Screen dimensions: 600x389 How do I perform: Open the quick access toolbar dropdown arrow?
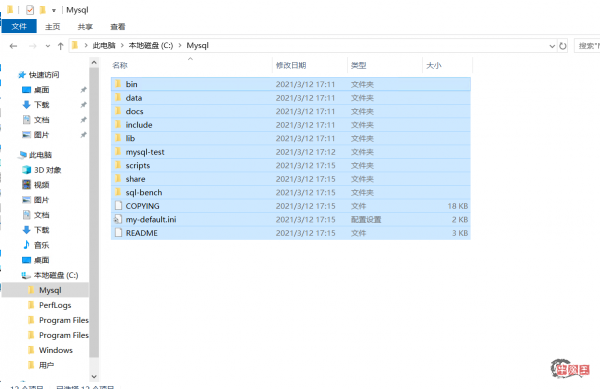(x=54, y=11)
